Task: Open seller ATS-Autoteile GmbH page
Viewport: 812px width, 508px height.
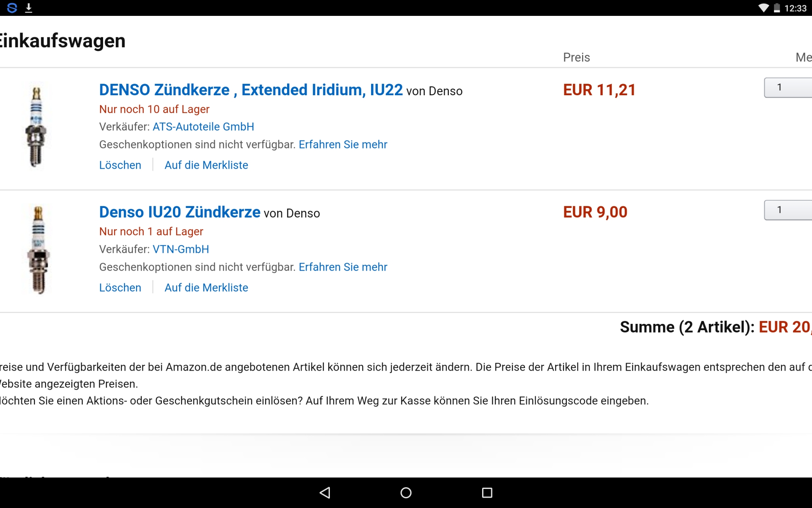Action: tap(203, 127)
